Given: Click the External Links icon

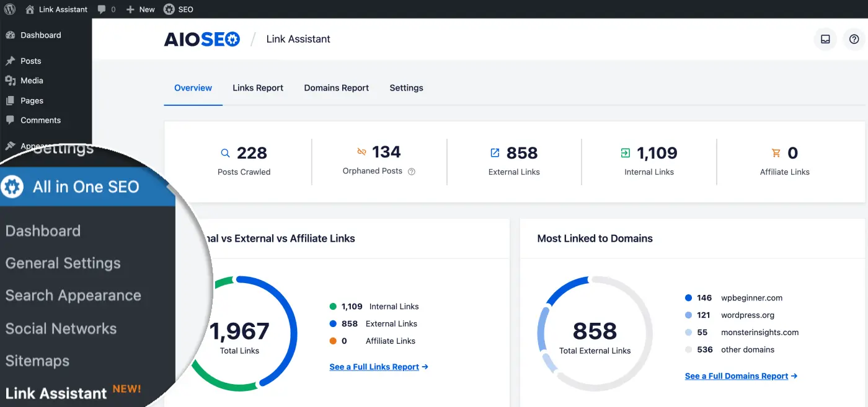Looking at the screenshot, I should tap(494, 152).
